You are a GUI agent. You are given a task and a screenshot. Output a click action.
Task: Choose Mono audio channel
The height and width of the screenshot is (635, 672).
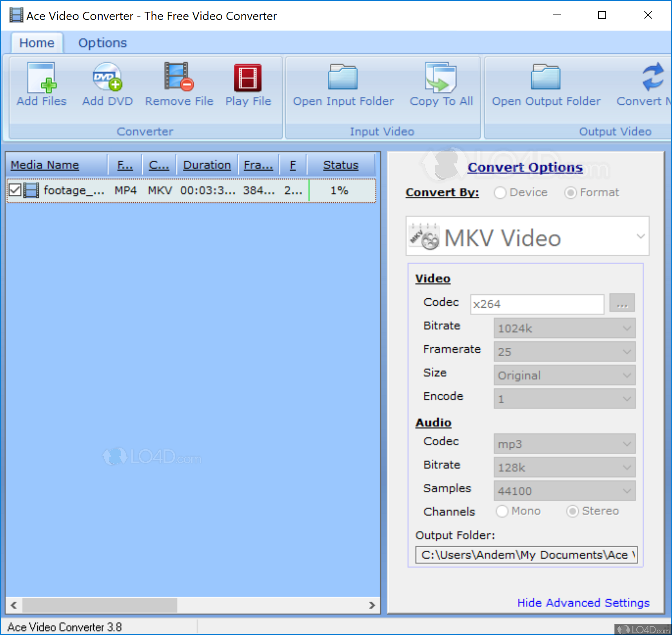[502, 511]
